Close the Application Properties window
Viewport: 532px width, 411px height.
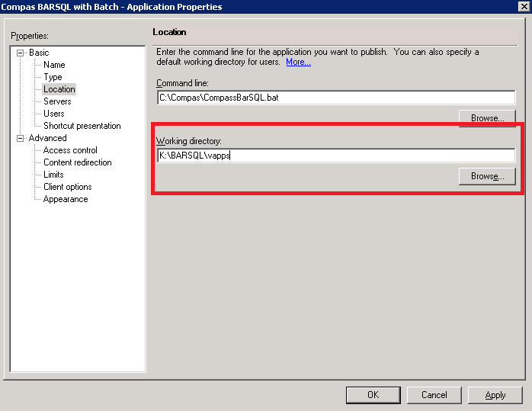(524, 6)
